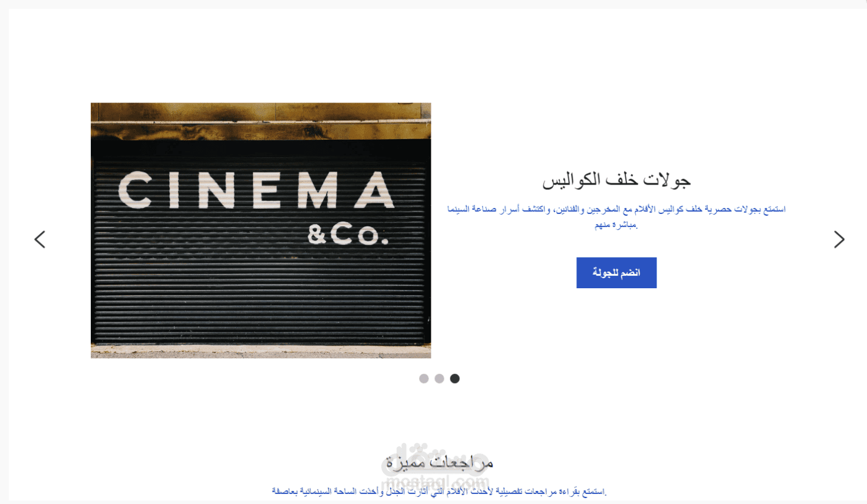The height and width of the screenshot is (504, 867).
Task: Select the middle carousel dot
Action: (439, 378)
